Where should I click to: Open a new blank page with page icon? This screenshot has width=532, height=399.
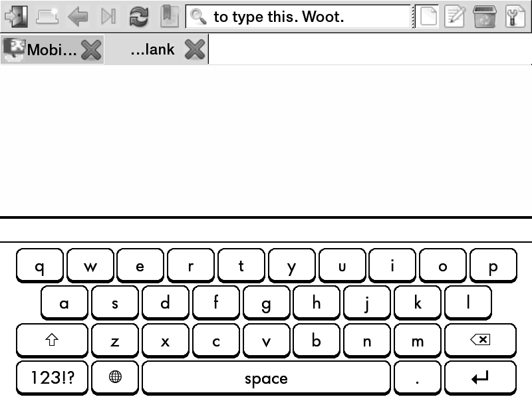coord(428,16)
